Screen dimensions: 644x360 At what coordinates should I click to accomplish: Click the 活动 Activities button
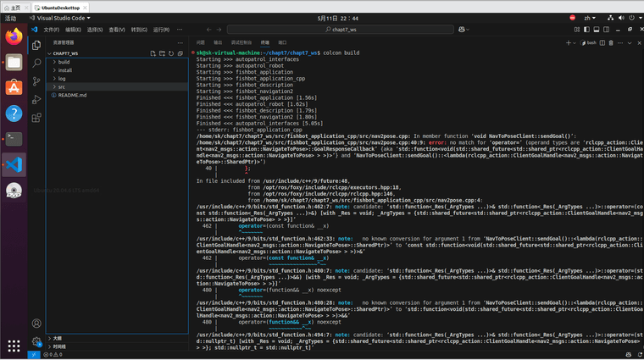(x=11, y=18)
